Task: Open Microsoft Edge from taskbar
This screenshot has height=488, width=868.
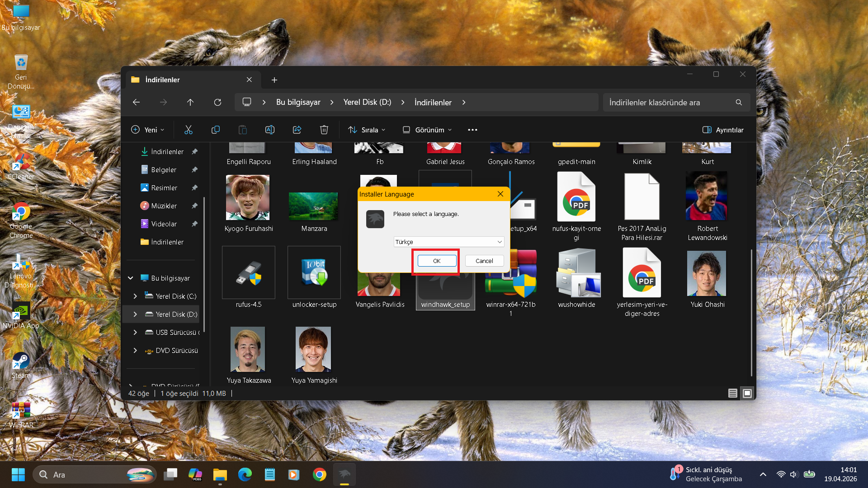Action: tap(245, 474)
